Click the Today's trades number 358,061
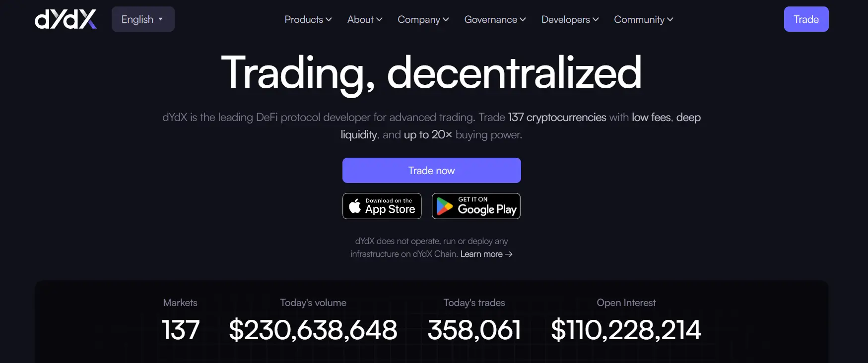Image resolution: width=868 pixels, height=363 pixels. [474, 330]
